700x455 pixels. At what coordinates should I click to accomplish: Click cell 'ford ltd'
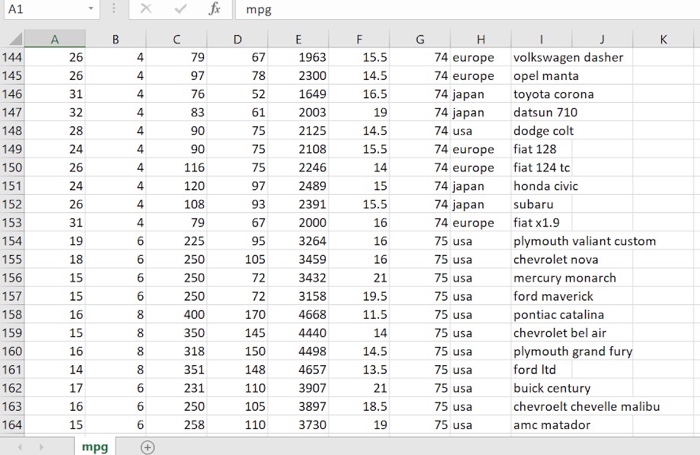[542, 369]
